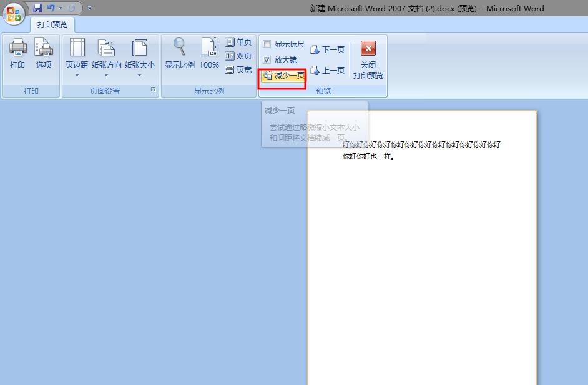This screenshot has width=588, height=385.
Task: Open the Margins (页边距) dropdown
Action: (76, 55)
